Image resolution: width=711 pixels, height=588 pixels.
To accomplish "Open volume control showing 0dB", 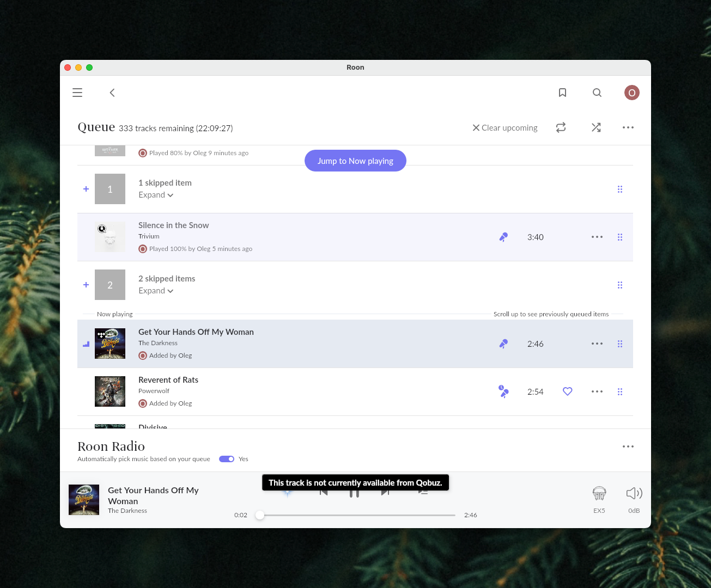I will [x=634, y=499].
